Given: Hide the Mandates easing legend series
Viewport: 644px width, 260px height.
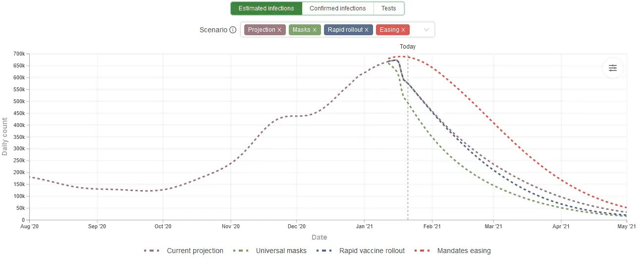Looking at the screenshot, I should coord(464,251).
